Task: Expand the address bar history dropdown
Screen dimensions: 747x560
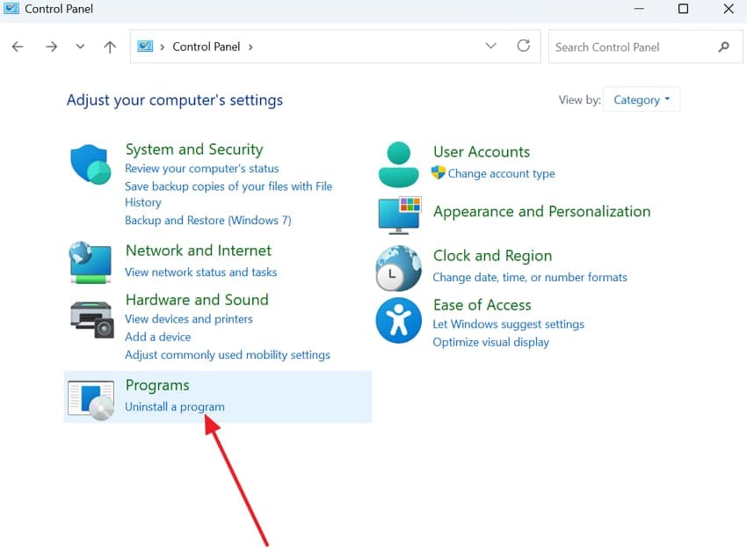Action: coord(490,46)
